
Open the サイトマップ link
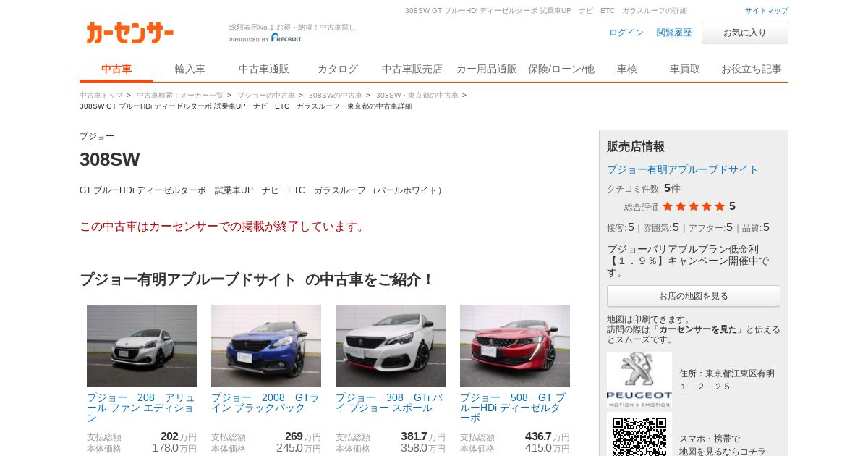pyautogui.click(x=767, y=11)
